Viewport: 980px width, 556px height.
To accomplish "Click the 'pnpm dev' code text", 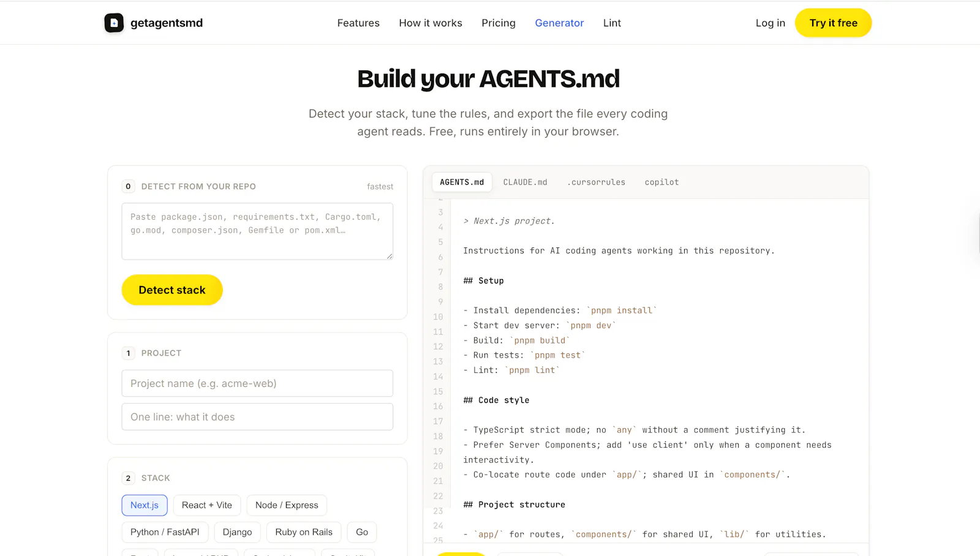I will pyautogui.click(x=591, y=325).
